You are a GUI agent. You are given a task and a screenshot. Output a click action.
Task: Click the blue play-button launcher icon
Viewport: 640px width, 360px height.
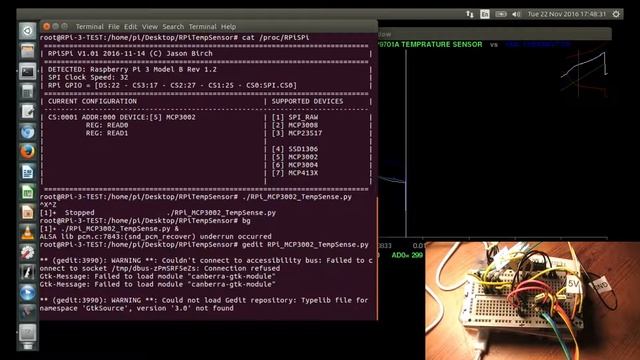click(x=27, y=293)
